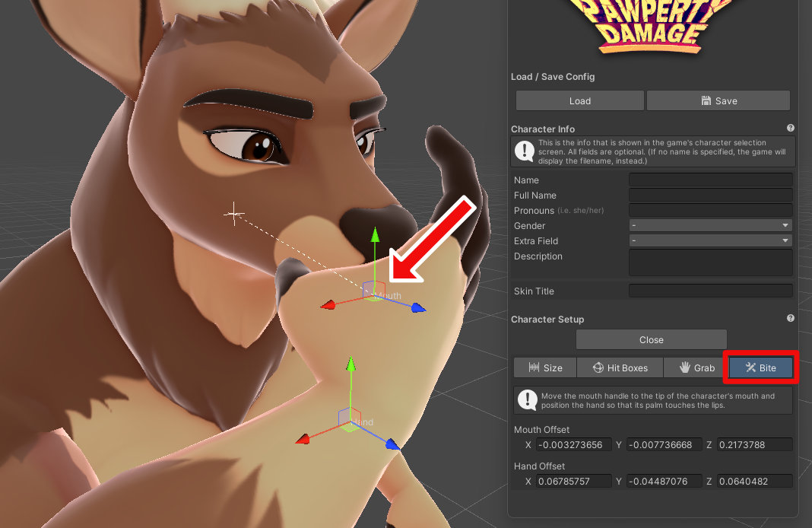Click the target icon on Hit Boxes tab
This screenshot has height=528, width=812.
click(598, 367)
